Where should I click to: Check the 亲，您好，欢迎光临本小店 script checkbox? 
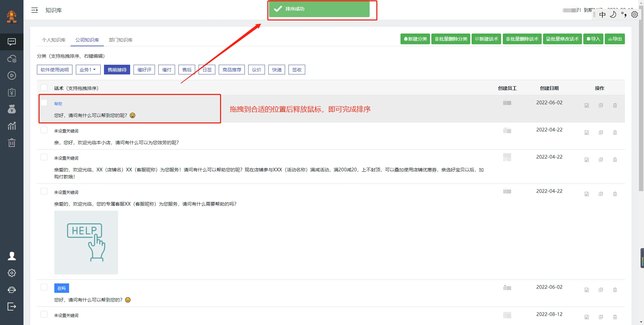click(44, 130)
